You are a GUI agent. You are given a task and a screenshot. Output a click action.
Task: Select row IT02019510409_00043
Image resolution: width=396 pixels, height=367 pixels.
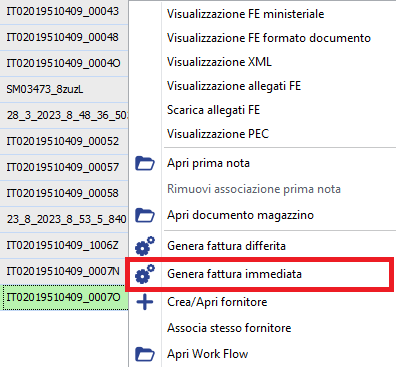pyautogui.click(x=64, y=11)
